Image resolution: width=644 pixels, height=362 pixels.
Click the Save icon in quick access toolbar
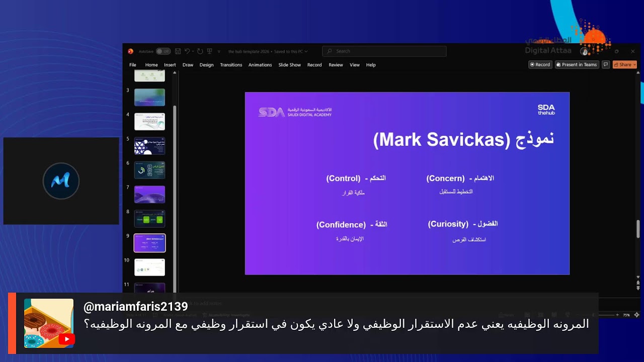pyautogui.click(x=178, y=51)
